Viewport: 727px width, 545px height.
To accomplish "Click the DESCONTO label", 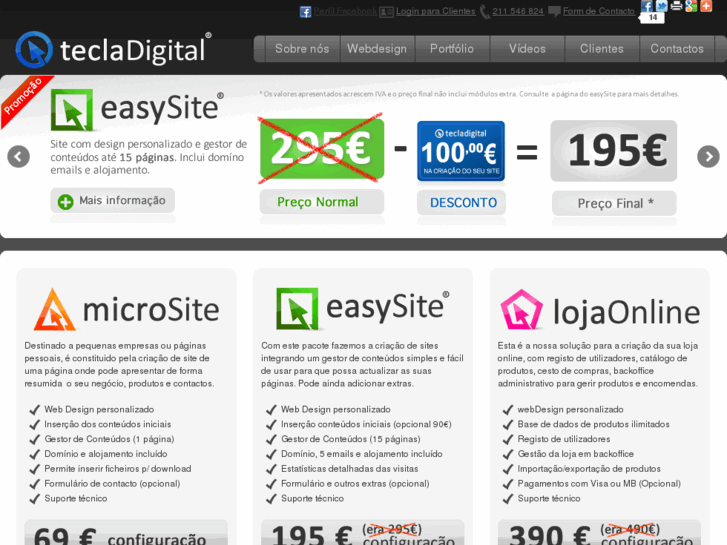I will (461, 203).
